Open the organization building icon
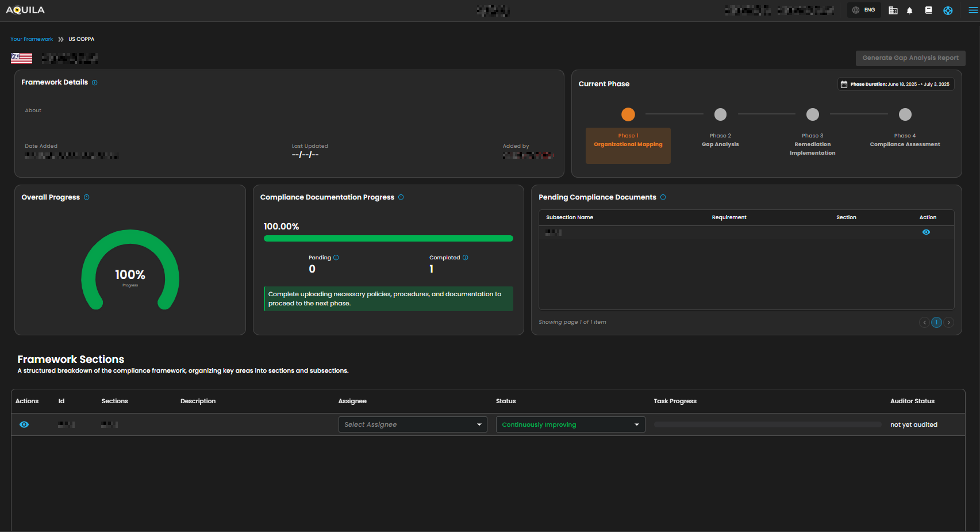This screenshot has height=532, width=980. coord(893,10)
